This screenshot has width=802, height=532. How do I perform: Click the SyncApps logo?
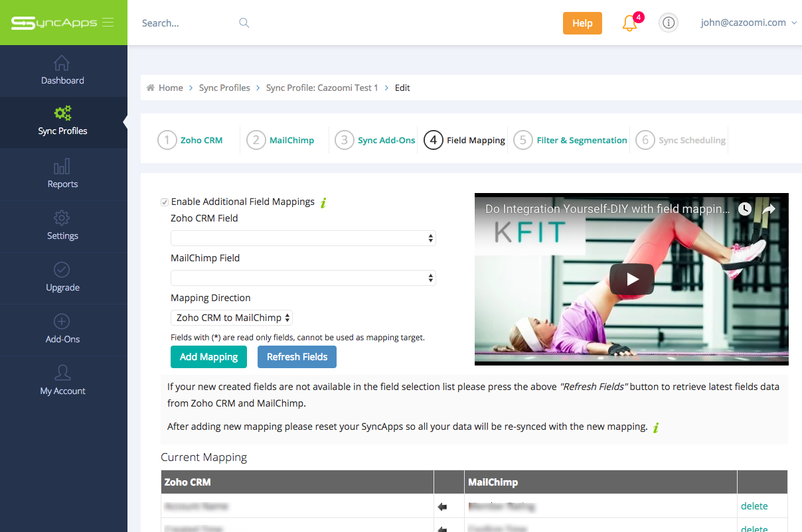[x=54, y=23]
